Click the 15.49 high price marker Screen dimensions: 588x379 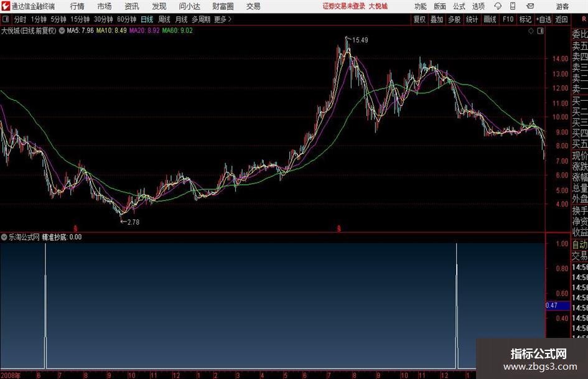[360, 40]
